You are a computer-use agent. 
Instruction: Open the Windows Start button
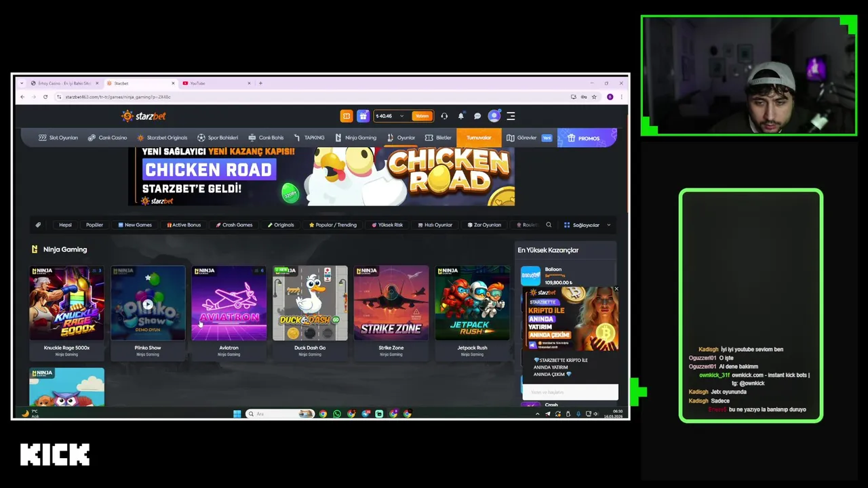237,413
